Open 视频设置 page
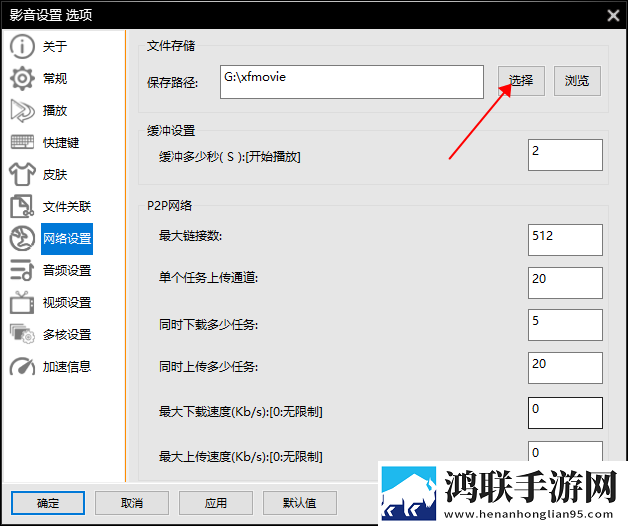 tap(67, 303)
